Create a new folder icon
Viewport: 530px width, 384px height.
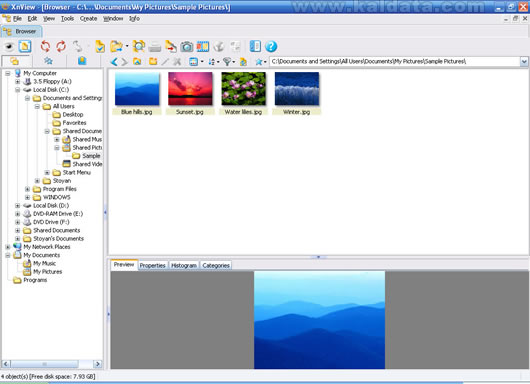click(153, 62)
